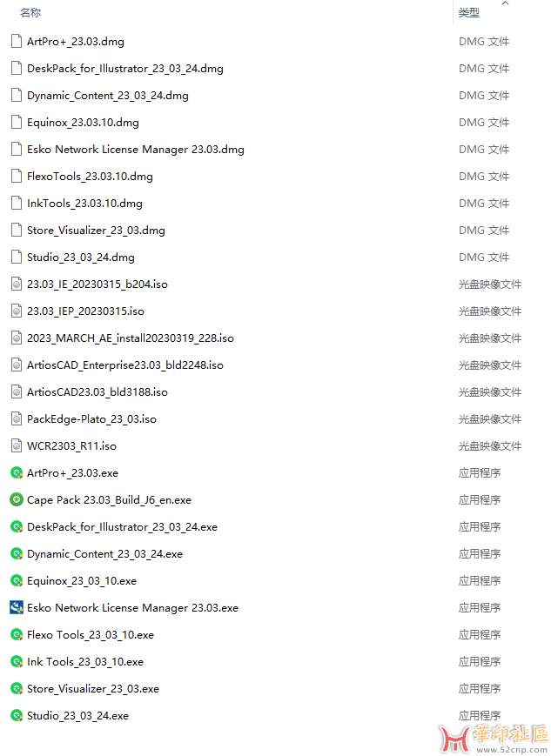551x756 pixels.
Task: Click the ArtPro+_23.03.dmg file icon
Action: (x=17, y=42)
